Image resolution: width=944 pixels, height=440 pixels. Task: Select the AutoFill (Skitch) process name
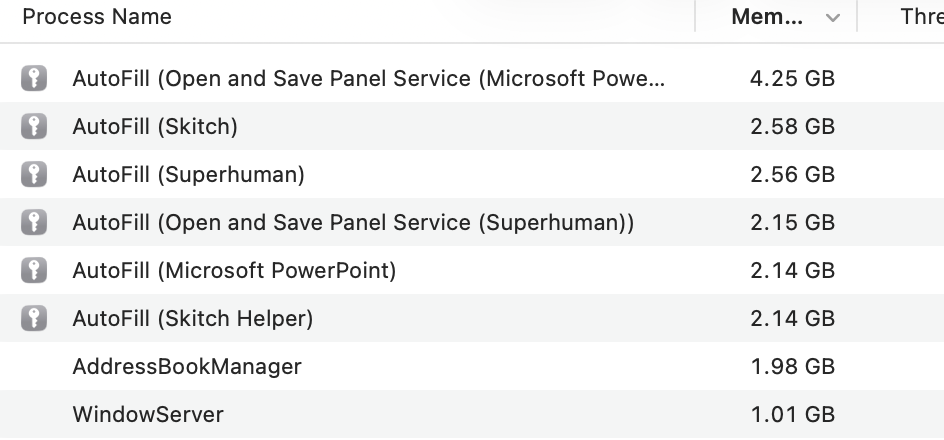click(155, 127)
